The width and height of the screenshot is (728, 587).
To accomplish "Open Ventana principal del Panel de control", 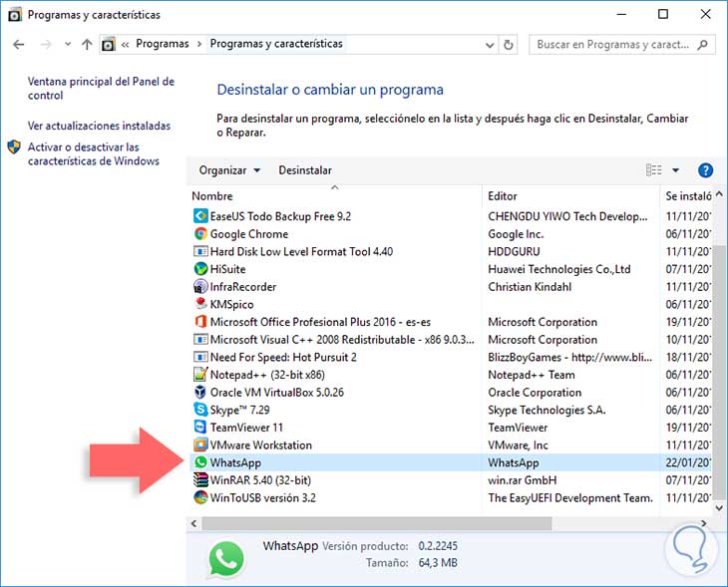I will [101, 88].
